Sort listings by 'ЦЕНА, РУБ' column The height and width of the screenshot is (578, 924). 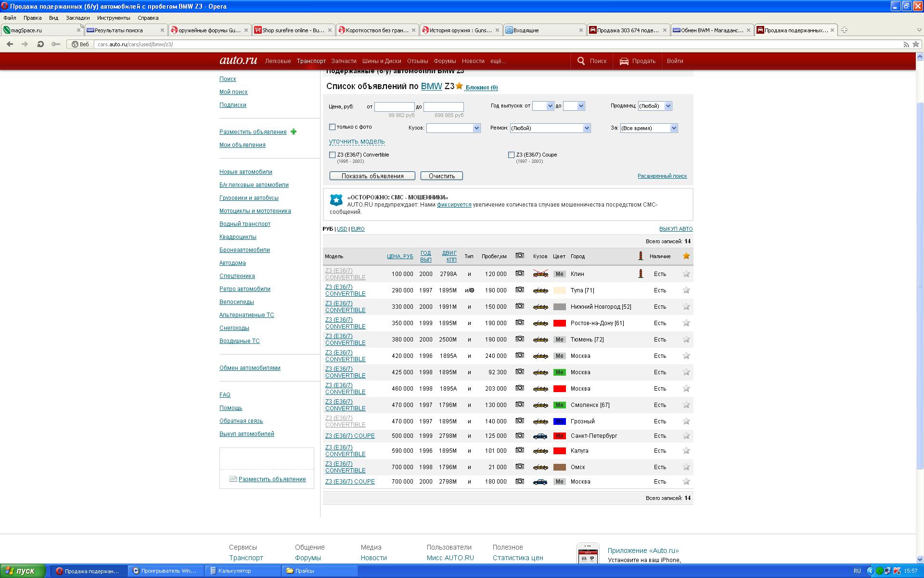pos(399,256)
